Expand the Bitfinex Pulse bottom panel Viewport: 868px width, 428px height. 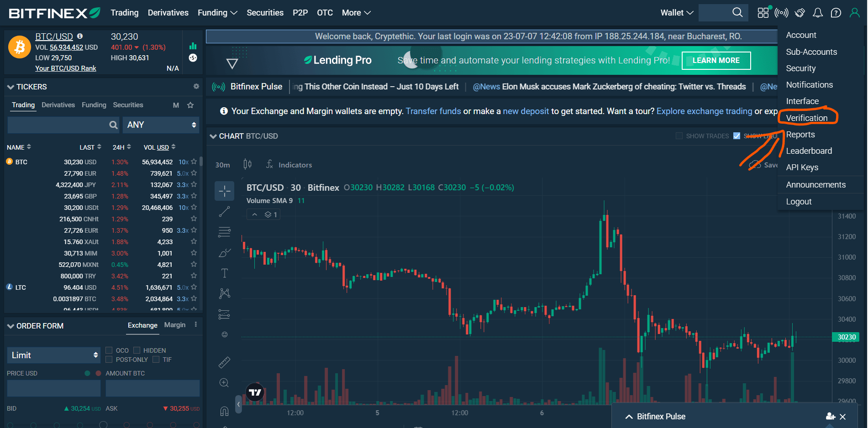[629, 417]
